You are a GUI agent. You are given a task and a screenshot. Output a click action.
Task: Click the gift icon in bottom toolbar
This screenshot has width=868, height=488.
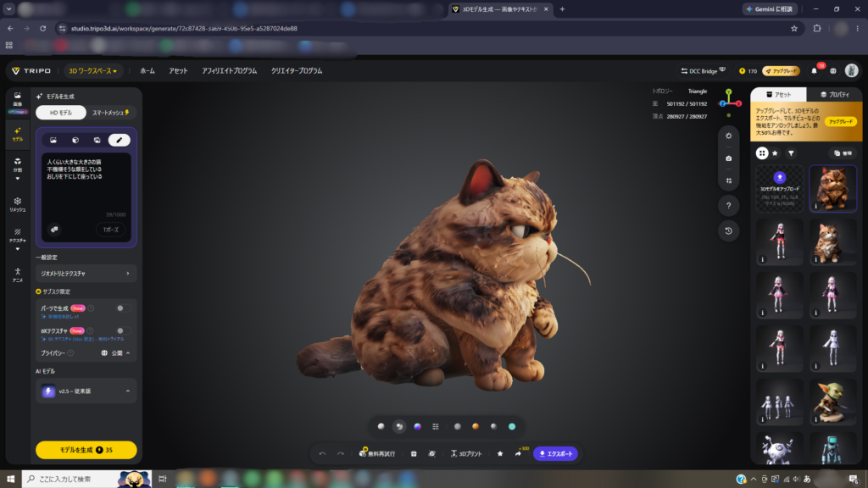414,454
